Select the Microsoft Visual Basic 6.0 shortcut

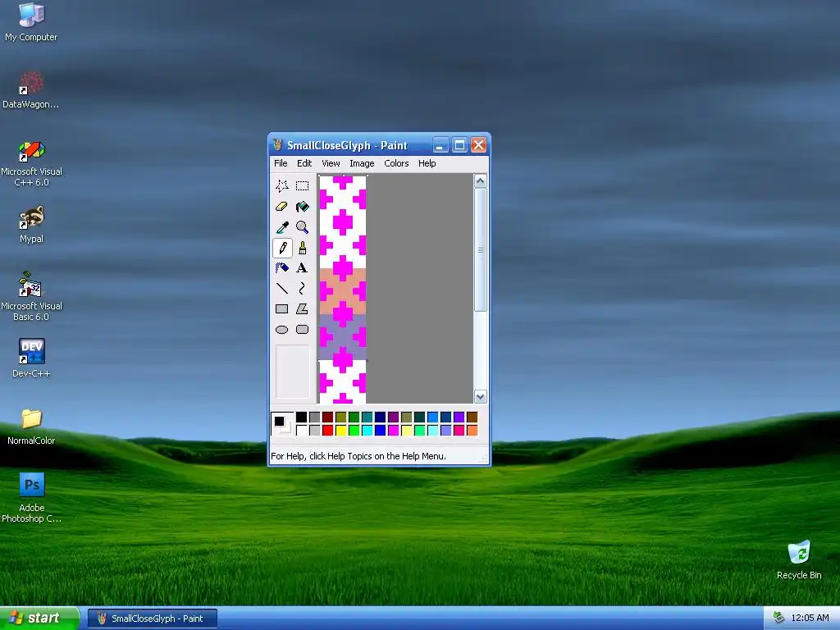(31, 297)
